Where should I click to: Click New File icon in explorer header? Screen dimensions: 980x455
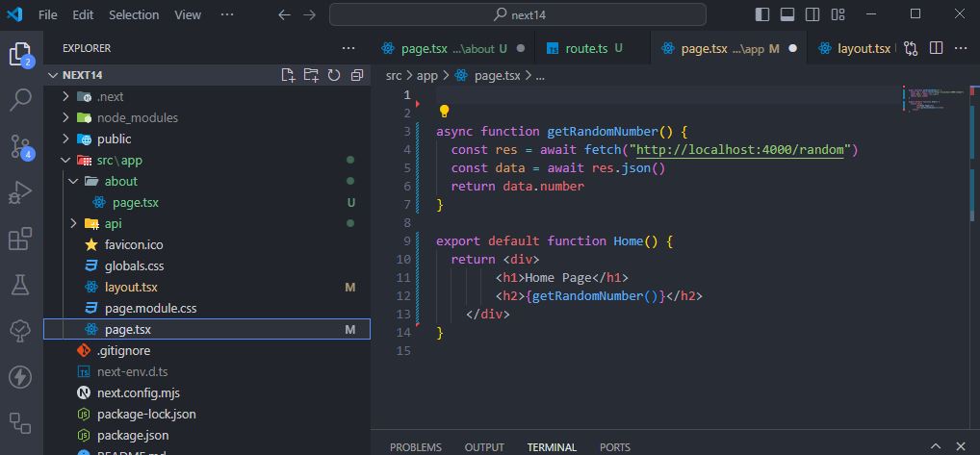pyautogui.click(x=288, y=75)
